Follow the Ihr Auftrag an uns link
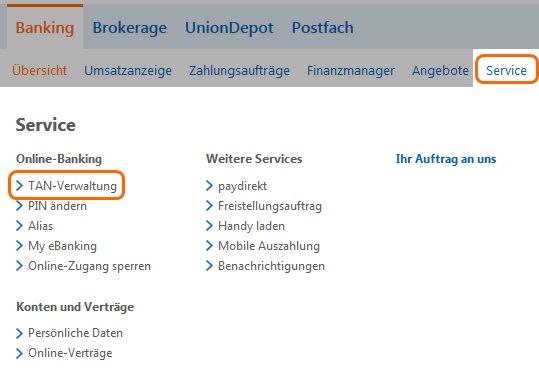The image size is (539, 381). point(446,159)
